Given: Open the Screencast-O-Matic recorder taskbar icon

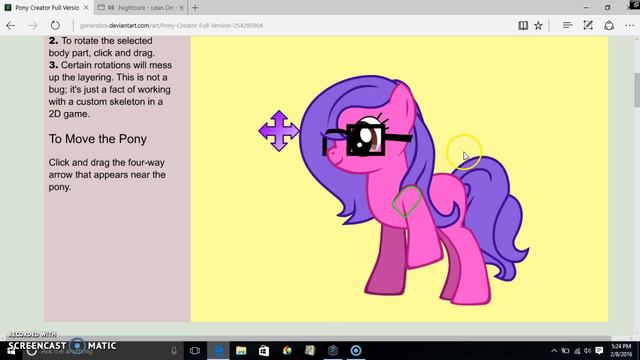Looking at the screenshot, I should pyautogui.click(x=356, y=351).
